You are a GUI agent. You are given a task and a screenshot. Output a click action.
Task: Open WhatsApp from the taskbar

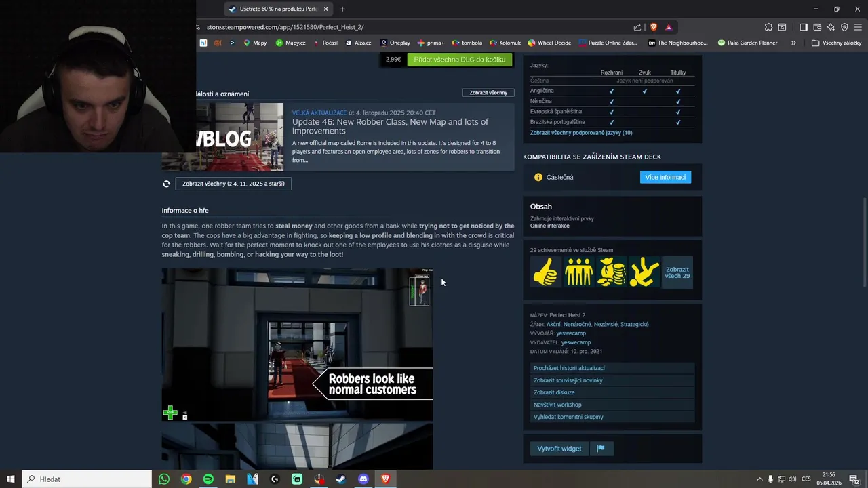(164, 479)
